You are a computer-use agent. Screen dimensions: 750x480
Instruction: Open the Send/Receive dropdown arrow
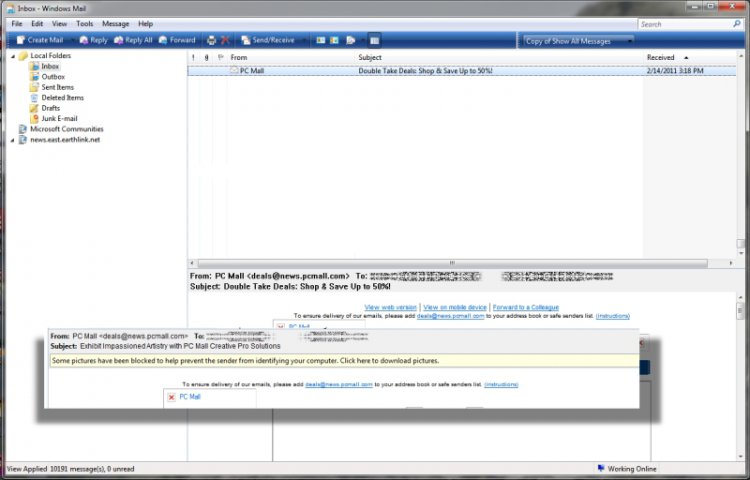coord(304,40)
